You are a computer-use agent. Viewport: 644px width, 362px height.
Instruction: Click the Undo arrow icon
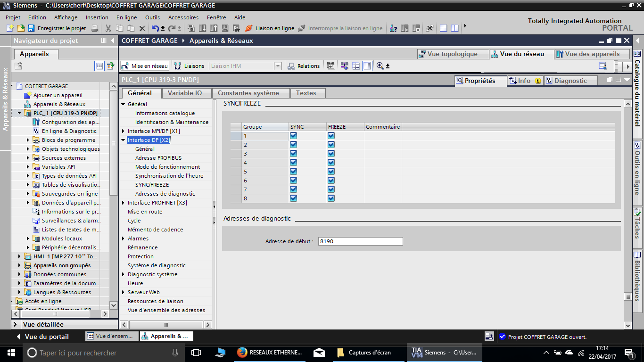[155, 28]
